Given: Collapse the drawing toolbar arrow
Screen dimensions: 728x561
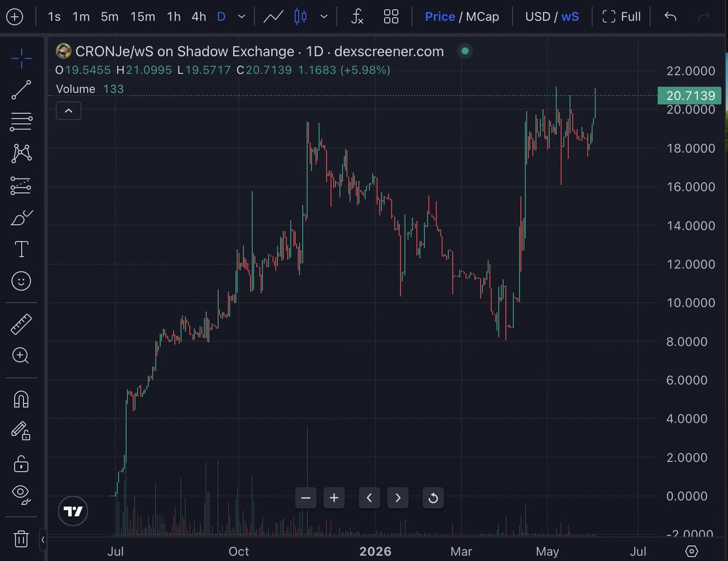Looking at the screenshot, I should pos(43,539).
